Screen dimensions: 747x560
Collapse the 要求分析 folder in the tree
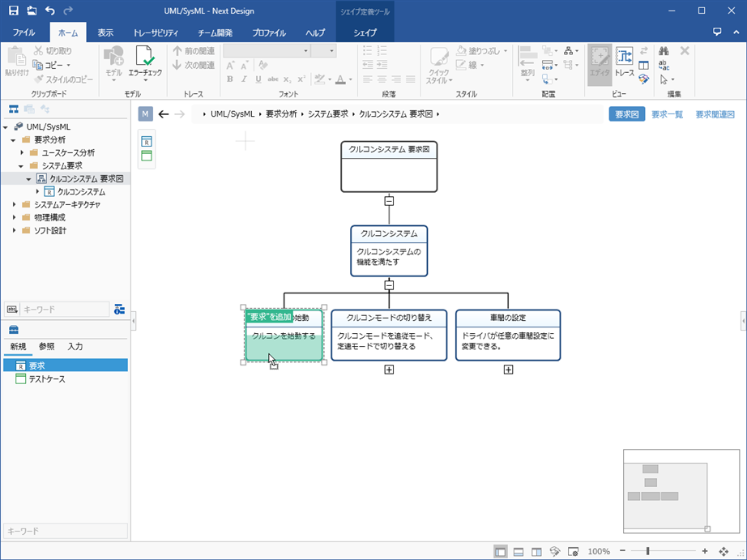tap(15, 140)
